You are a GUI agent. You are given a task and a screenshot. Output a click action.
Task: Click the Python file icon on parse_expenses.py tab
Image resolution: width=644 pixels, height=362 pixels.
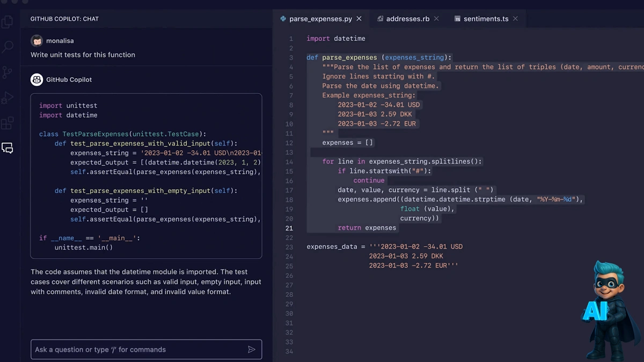pos(283,19)
